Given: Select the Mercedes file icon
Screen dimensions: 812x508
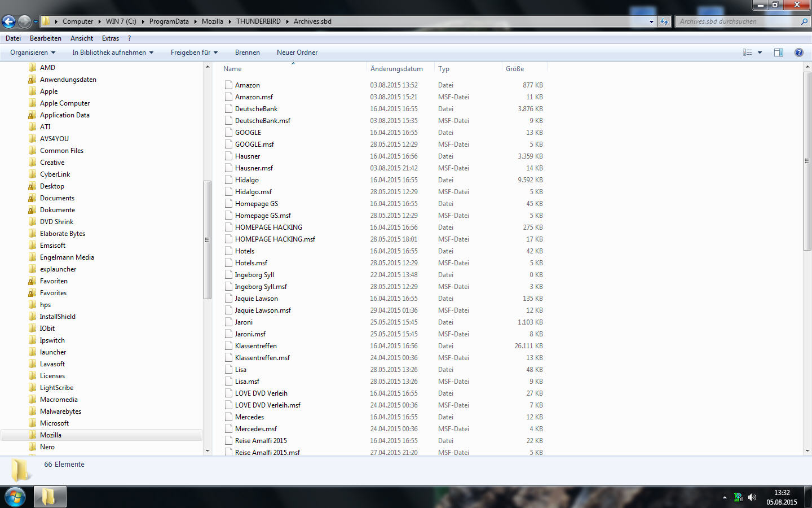Looking at the screenshot, I should click(228, 417).
